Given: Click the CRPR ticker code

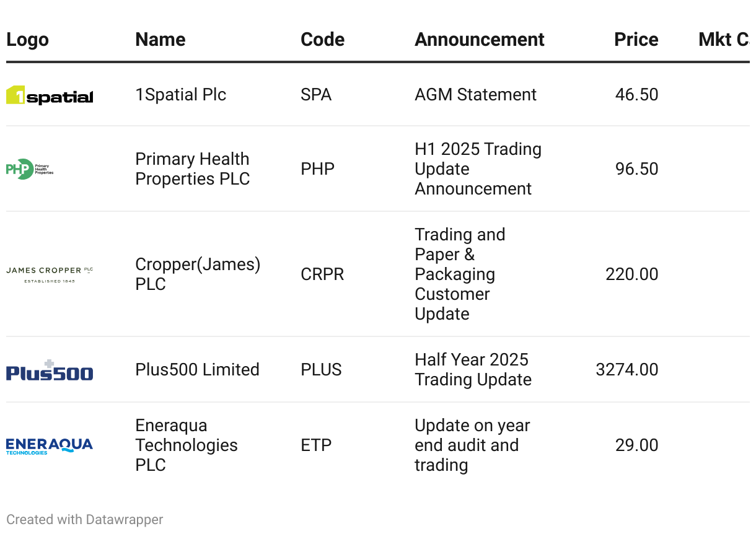Looking at the screenshot, I should click(322, 274).
